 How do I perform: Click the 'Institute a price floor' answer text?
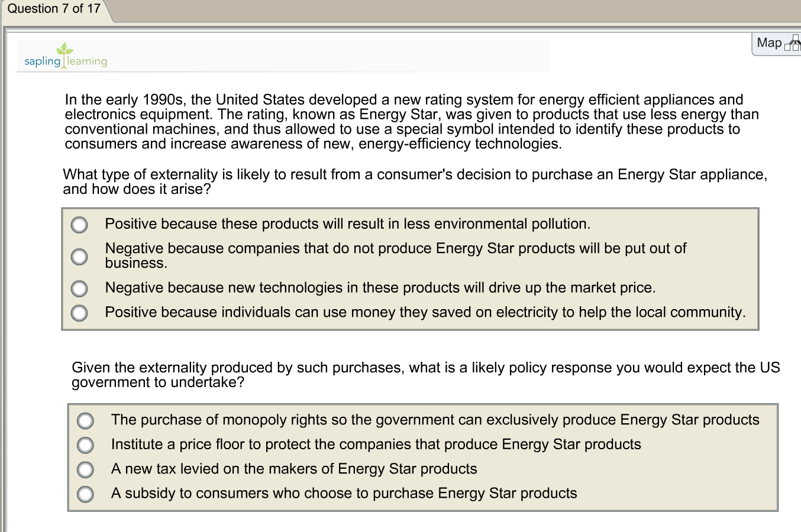coord(376,445)
